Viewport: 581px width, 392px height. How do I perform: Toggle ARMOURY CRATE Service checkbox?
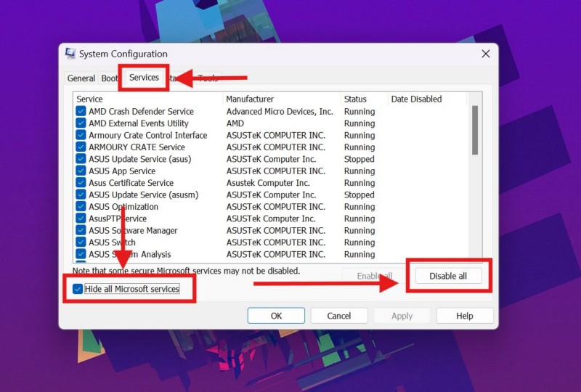pos(81,147)
